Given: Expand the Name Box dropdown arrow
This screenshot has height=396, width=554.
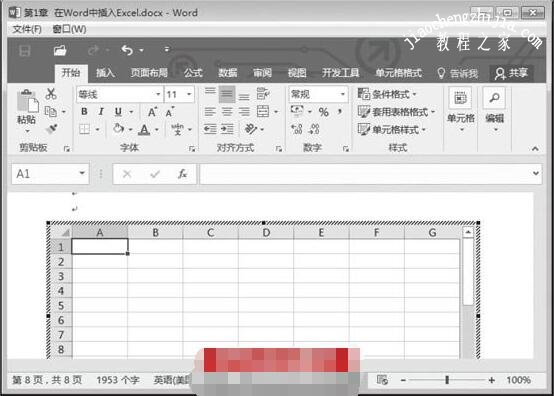Looking at the screenshot, I should click(x=82, y=173).
